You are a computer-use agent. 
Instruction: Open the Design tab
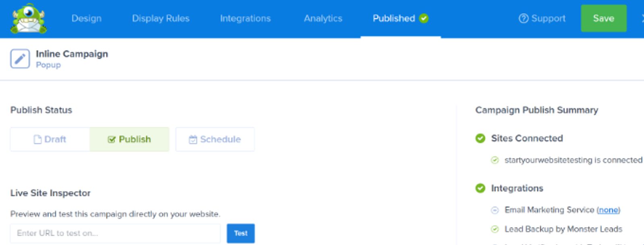pos(86,18)
